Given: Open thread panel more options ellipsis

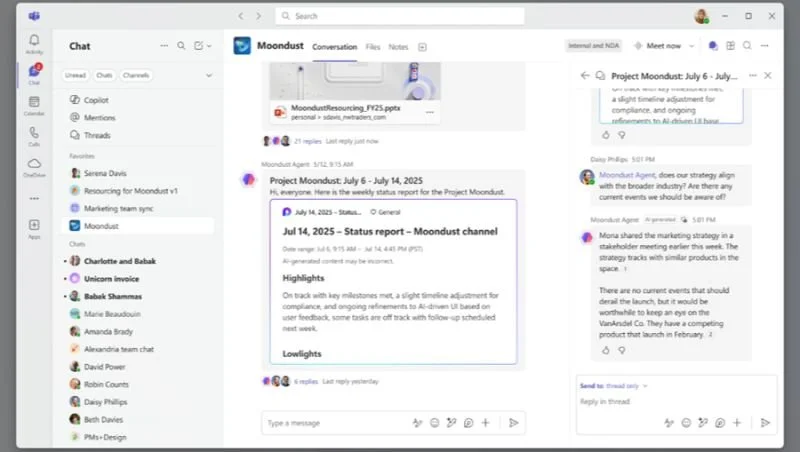Looking at the screenshot, I should point(753,76).
